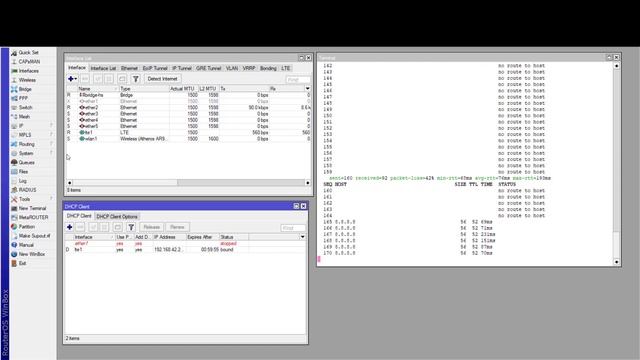640x360 pixels.
Task: Click the Interface List filter funnel icon
Action: coord(136,79)
